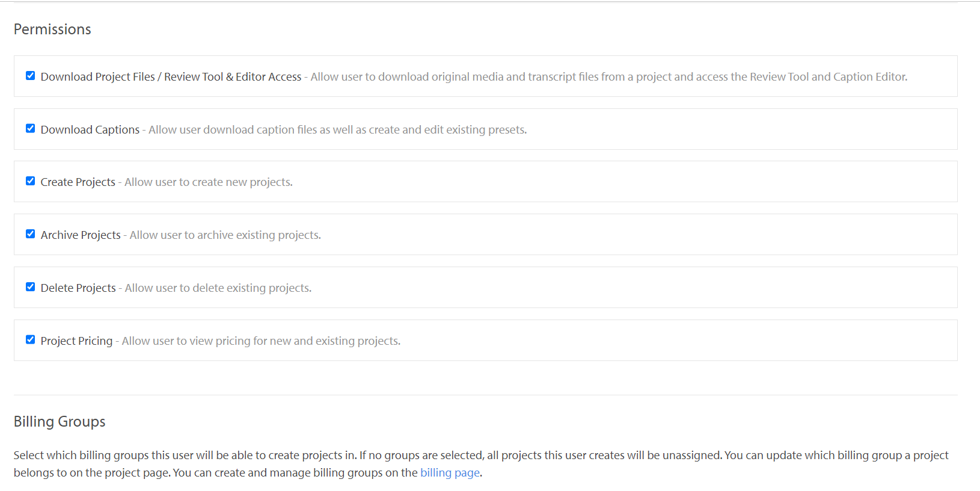
Task: Click the Permissions section heading
Action: (x=52, y=29)
